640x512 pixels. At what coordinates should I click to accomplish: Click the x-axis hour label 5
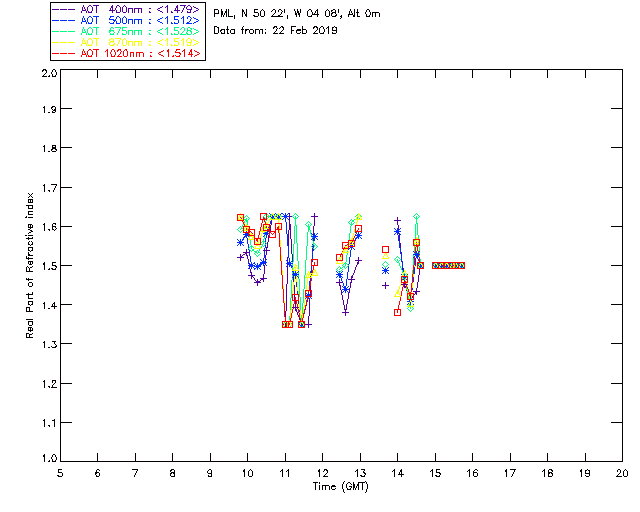tap(60, 473)
